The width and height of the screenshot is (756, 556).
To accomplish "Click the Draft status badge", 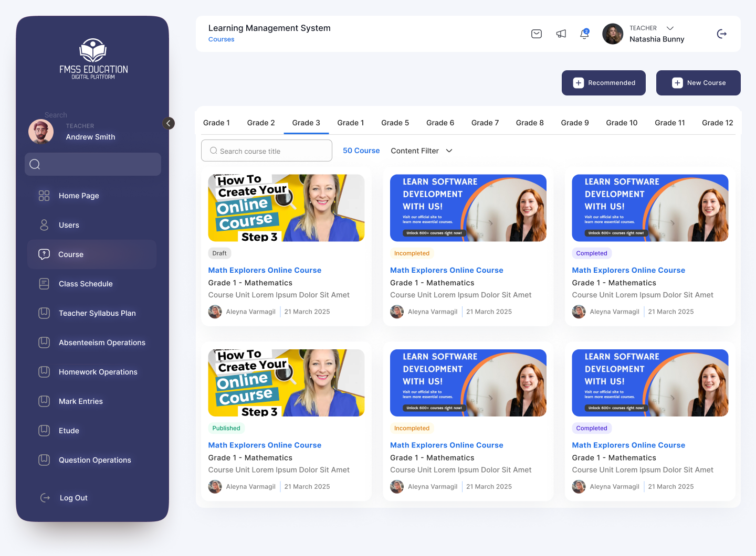I will point(219,253).
